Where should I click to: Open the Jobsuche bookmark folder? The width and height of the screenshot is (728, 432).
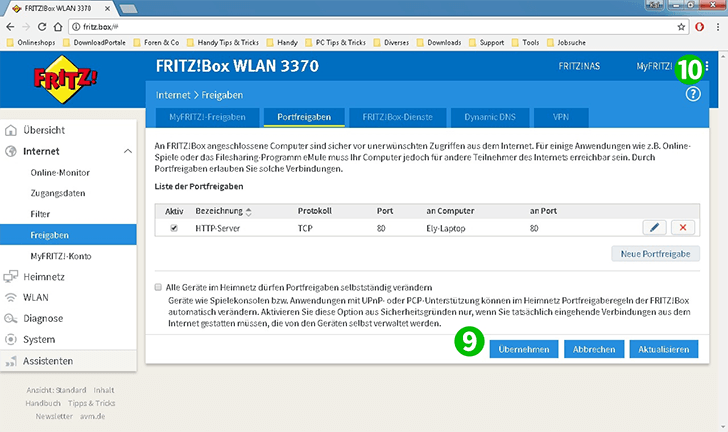pyautogui.click(x=566, y=43)
